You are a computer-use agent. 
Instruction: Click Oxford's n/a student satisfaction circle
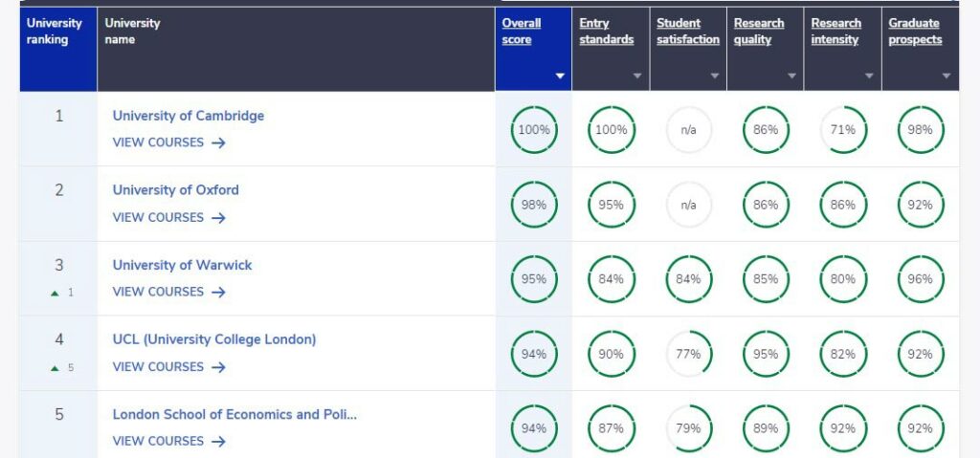pyautogui.click(x=688, y=205)
